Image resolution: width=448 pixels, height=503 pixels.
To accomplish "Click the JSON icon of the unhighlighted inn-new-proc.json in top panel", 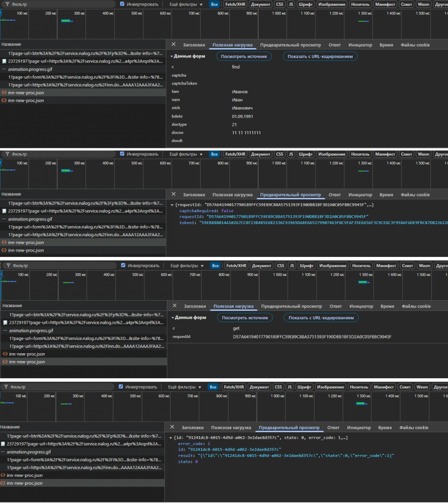I will pyautogui.click(x=4, y=100).
